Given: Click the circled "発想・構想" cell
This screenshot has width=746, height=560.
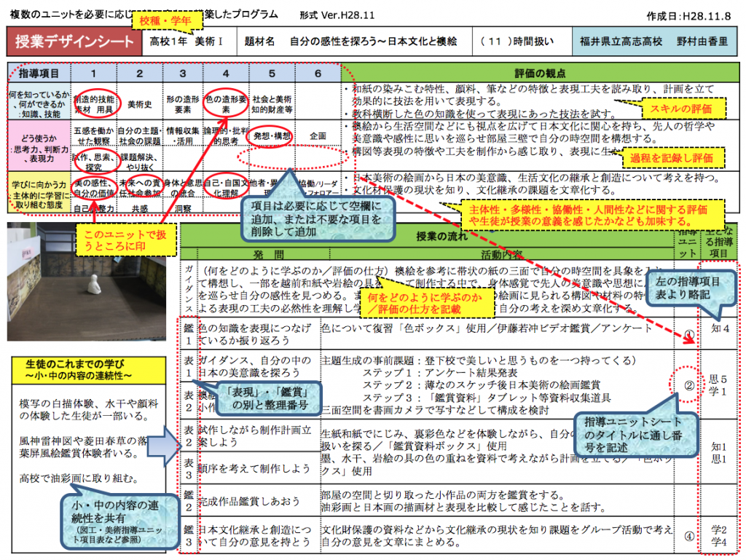Looking at the screenshot, I should (272, 136).
